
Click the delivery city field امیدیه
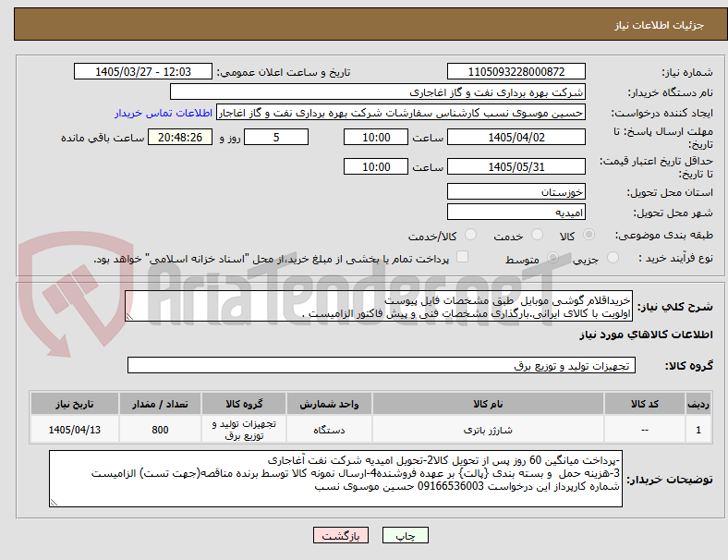coord(516,213)
